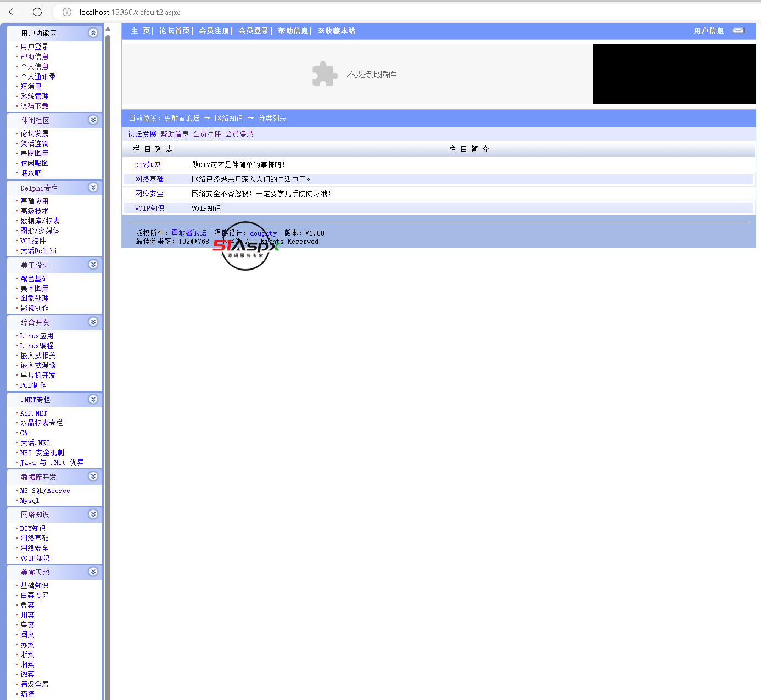Toggle the 美食天地 section chevron
761x700 pixels.
tap(93, 572)
